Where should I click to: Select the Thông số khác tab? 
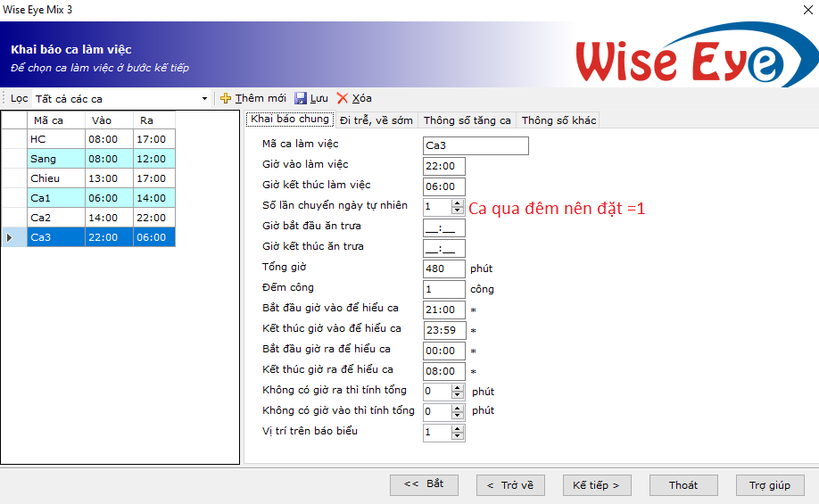pyautogui.click(x=558, y=120)
